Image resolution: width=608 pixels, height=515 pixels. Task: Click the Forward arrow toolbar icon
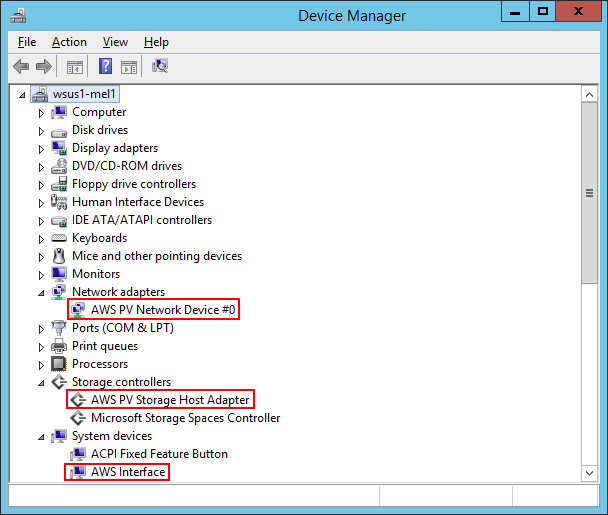click(x=43, y=66)
